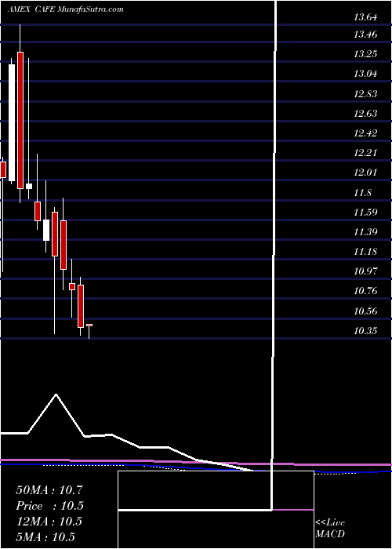
Task: Click the 10.56 price axis label
Action: click(365, 311)
